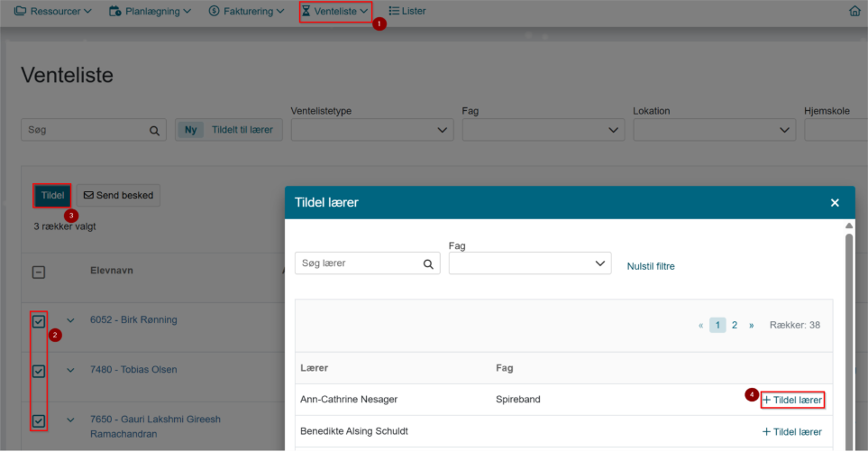Open the Planlægning menu
The width and height of the screenshot is (868, 452).
coord(150,11)
